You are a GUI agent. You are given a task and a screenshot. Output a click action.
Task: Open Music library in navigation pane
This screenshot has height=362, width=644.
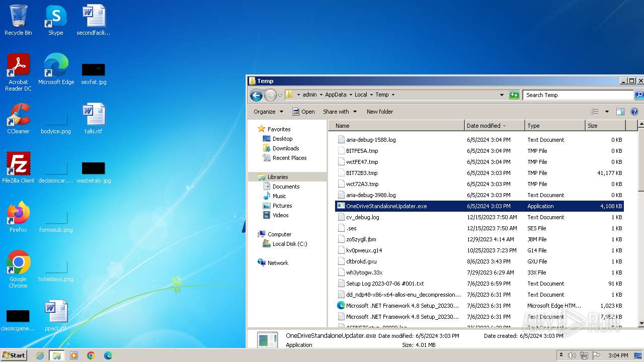[x=275, y=196]
